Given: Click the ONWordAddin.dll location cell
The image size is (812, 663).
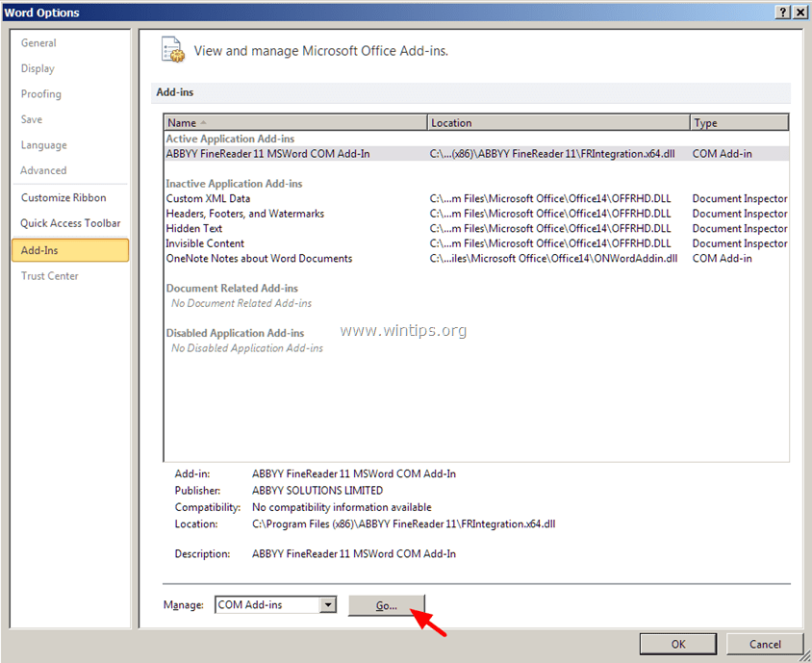Looking at the screenshot, I should tap(553, 259).
